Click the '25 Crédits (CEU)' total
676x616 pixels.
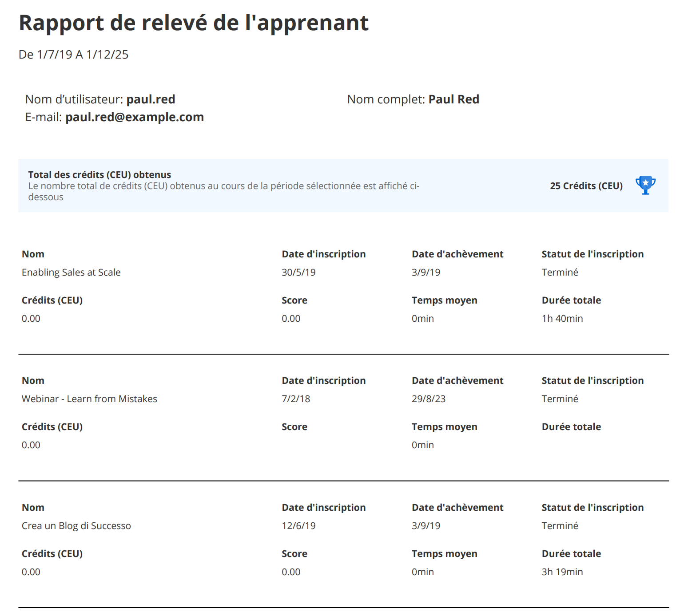click(x=586, y=186)
